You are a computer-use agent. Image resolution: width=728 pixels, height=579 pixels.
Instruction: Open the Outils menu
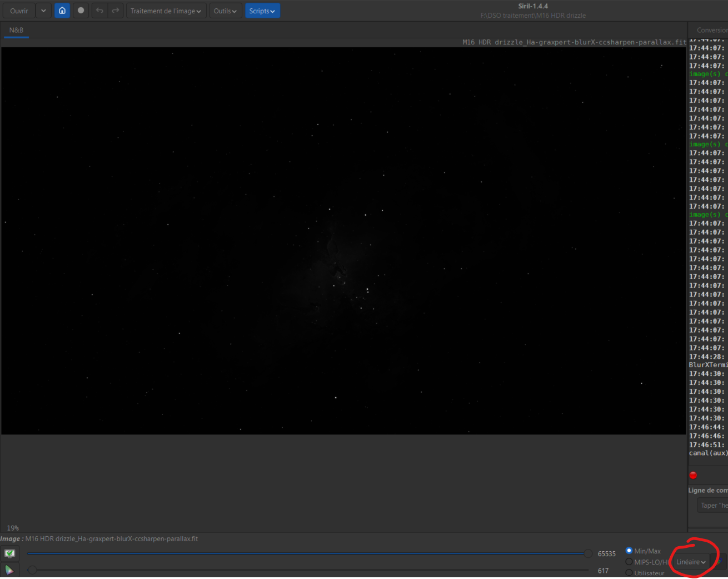225,11
